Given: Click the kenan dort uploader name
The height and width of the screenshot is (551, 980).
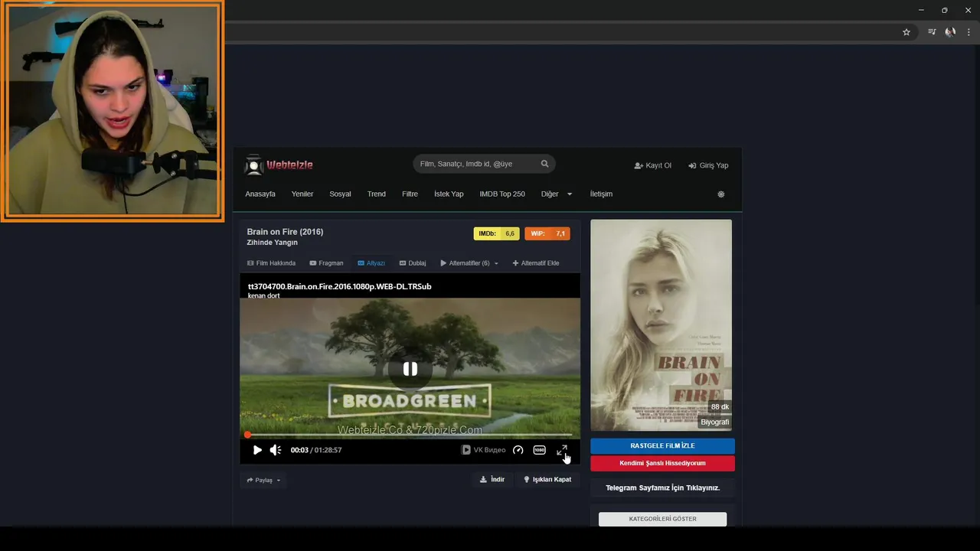Looking at the screenshot, I should pyautogui.click(x=263, y=295).
